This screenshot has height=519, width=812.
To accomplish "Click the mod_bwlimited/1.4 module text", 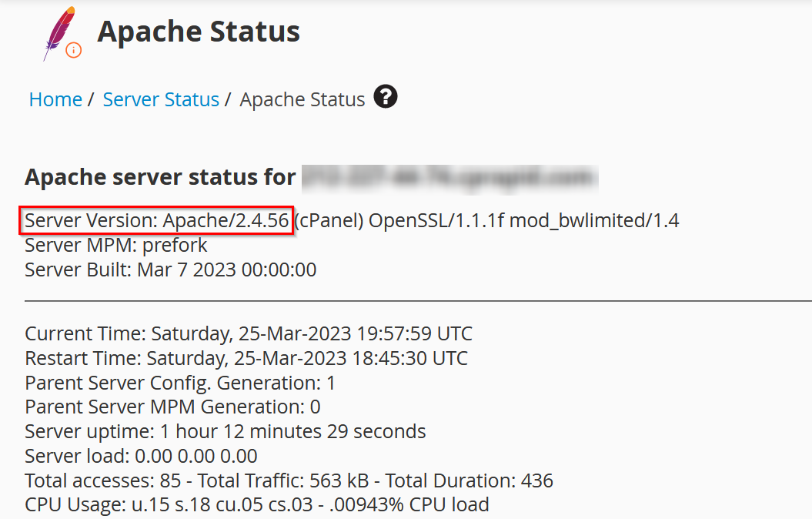I will click(x=594, y=221).
